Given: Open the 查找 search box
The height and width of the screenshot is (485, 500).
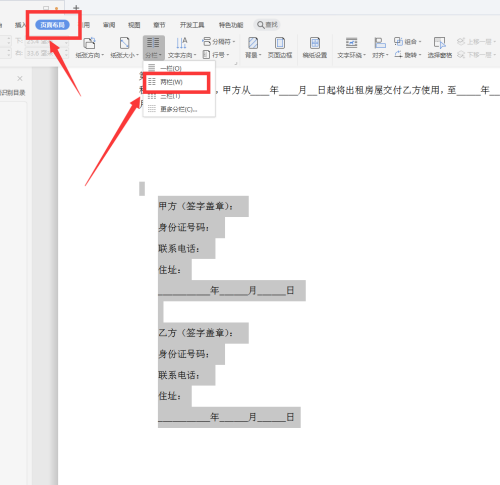Looking at the screenshot, I should coord(267,25).
